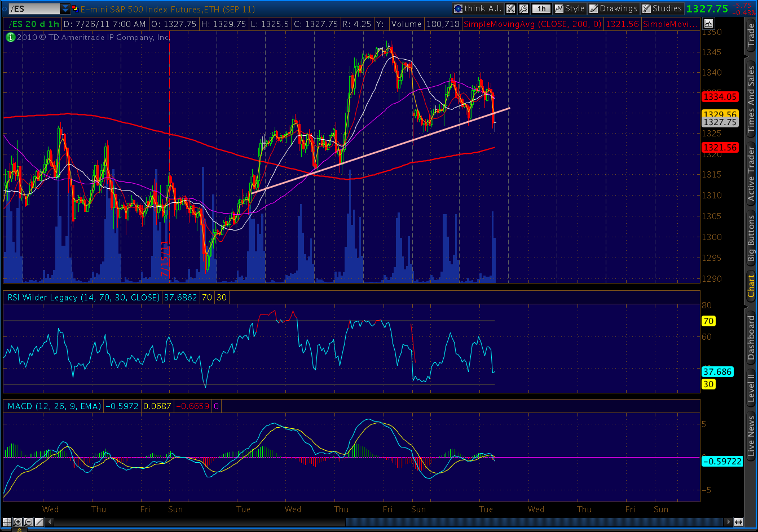Open the Studies menu
This screenshot has width=758, height=532.
tap(662, 8)
